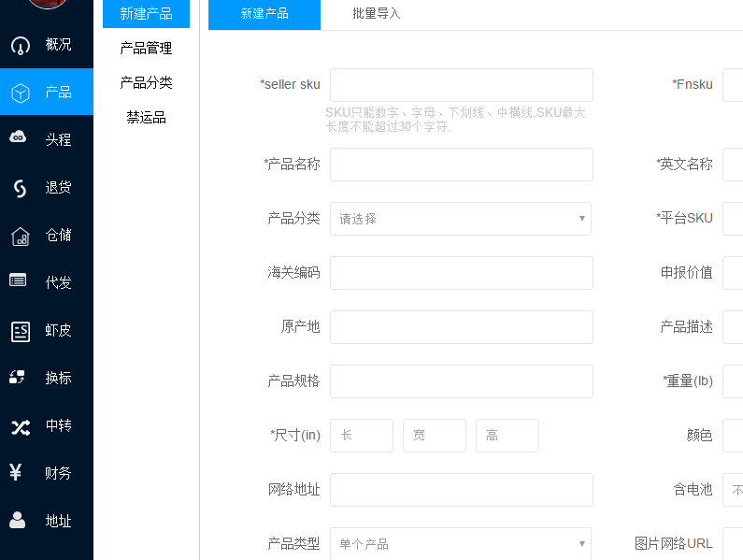Open the 含电池 dropdown
This screenshot has width=743, height=560.
pos(733,490)
